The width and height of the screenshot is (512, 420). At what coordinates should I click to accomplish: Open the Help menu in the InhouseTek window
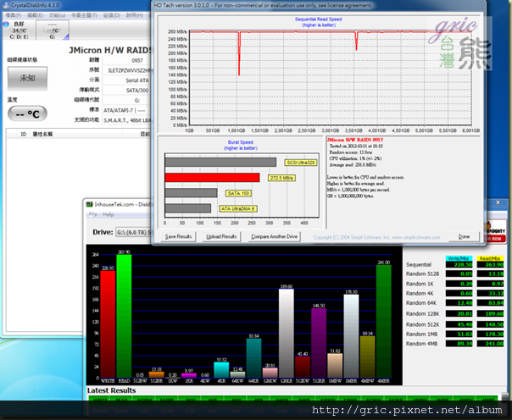[108, 214]
